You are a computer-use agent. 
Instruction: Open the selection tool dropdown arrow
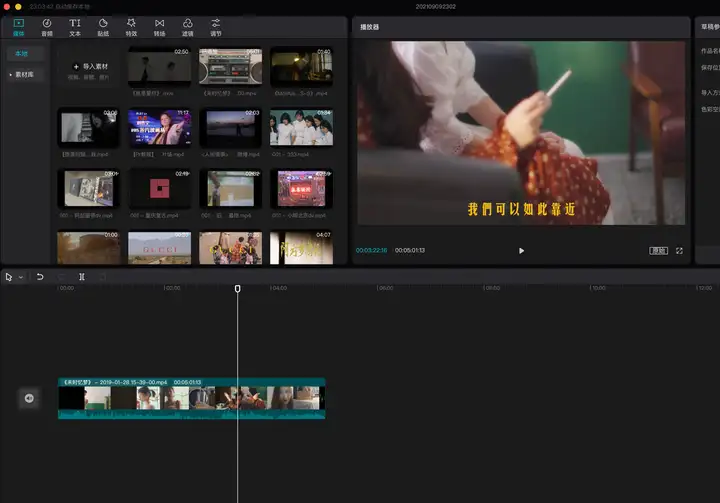pos(21,277)
